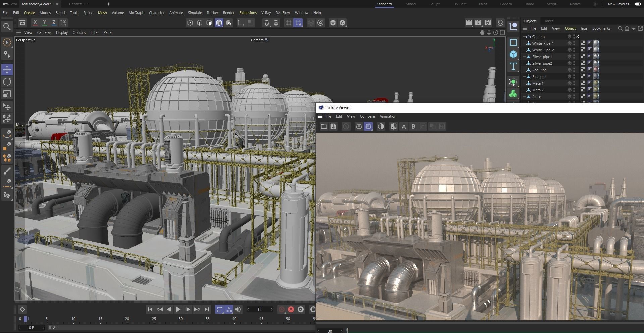Click the Rectangle spline icon in palette
This screenshot has height=333, width=644.
tap(513, 42)
